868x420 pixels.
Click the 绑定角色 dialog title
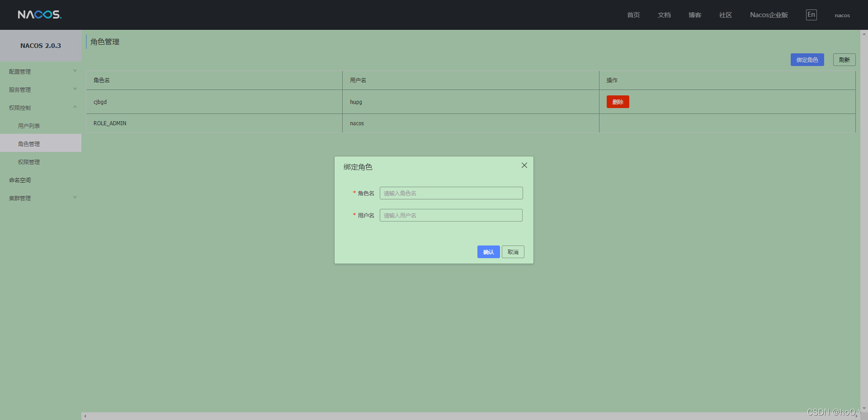click(x=358, y=167)
